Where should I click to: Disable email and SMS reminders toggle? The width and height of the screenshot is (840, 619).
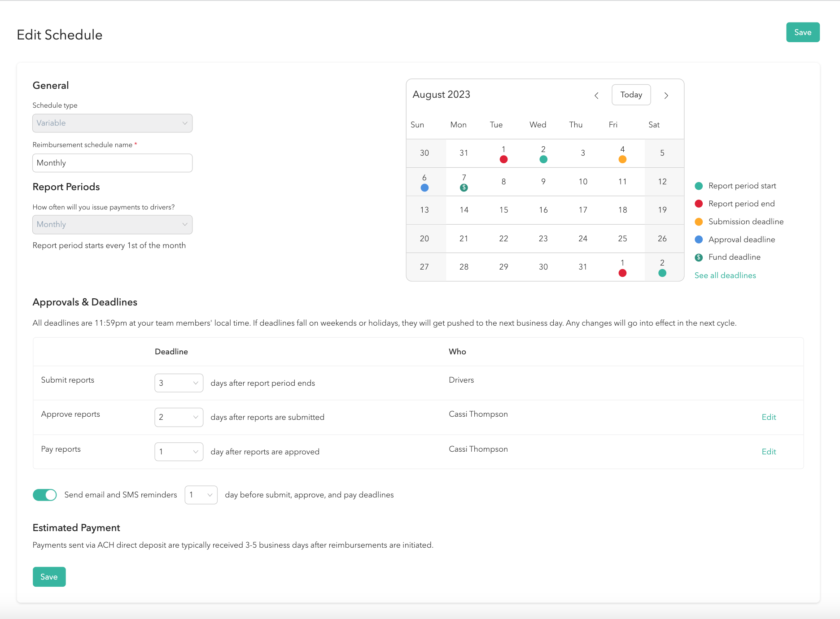[45, 495]
